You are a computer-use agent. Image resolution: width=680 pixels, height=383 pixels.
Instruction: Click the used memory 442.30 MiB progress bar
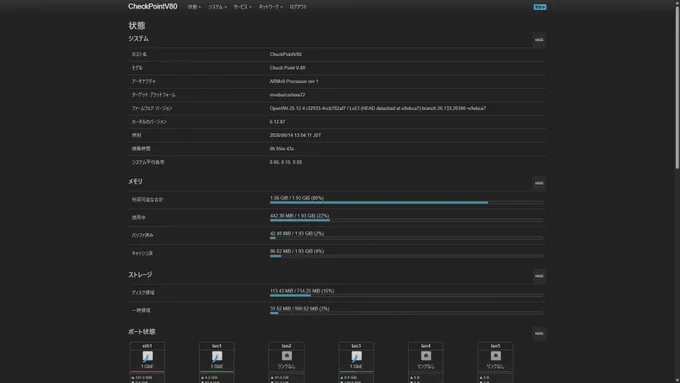(x=406, y=220)
